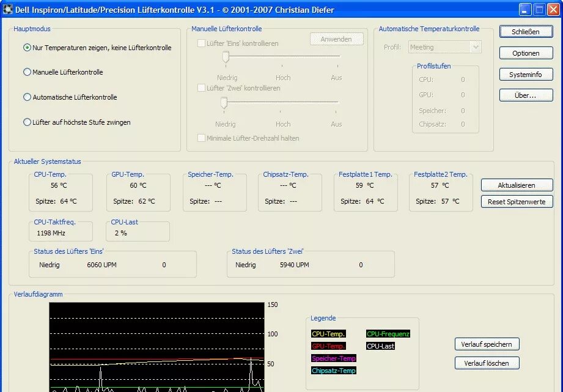Click the cyan Chipsatz-Temp legend label
Image resolution: width=563 pixels, height=392 pixels.
coord(334,371)
